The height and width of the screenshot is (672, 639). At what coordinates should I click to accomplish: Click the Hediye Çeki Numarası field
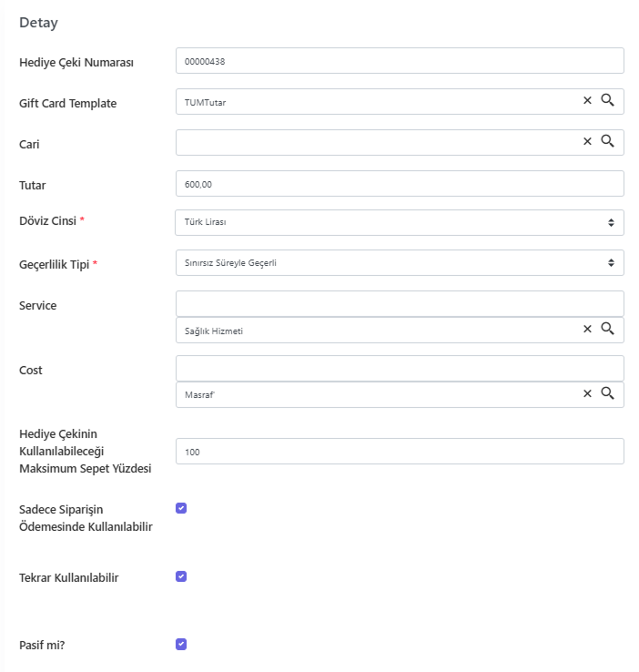click(x=400, y=60)
